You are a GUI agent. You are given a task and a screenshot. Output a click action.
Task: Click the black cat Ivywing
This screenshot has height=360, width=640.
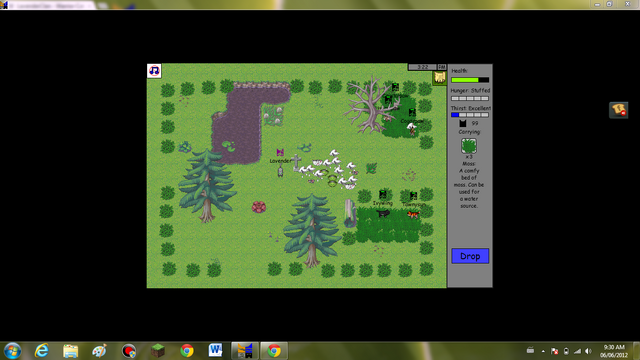click(383, 213)
